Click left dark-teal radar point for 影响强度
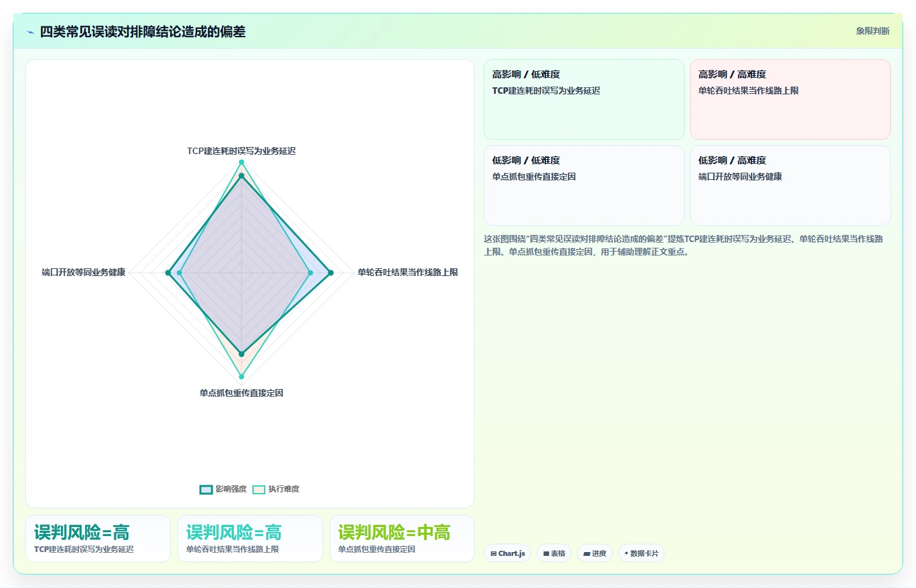Screen dimensions: 916x588 pos(168,273)
